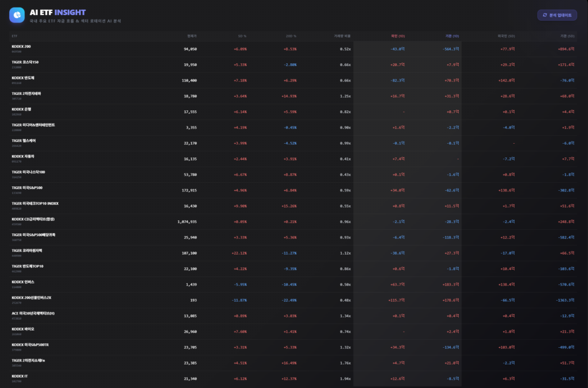Click the AI ETF Insight pie chart logo
The height and width of the screenshot is (388, 588).
17,15
